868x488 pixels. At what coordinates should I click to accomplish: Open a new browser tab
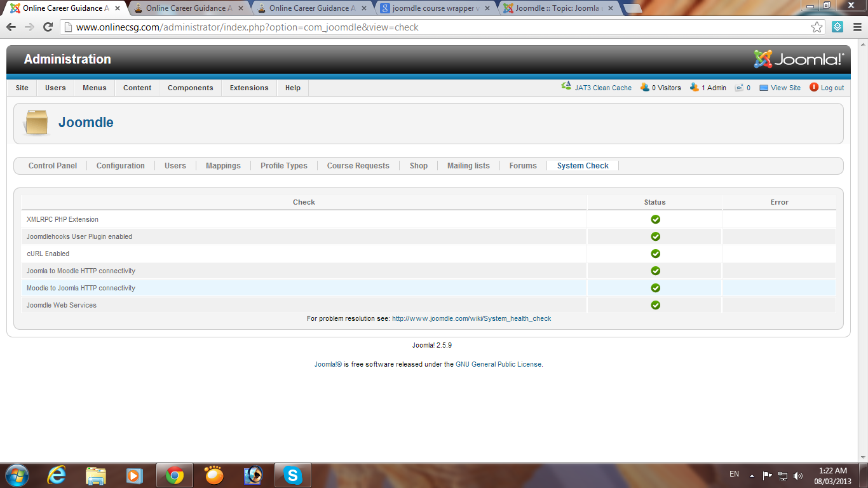pos(632,9)
